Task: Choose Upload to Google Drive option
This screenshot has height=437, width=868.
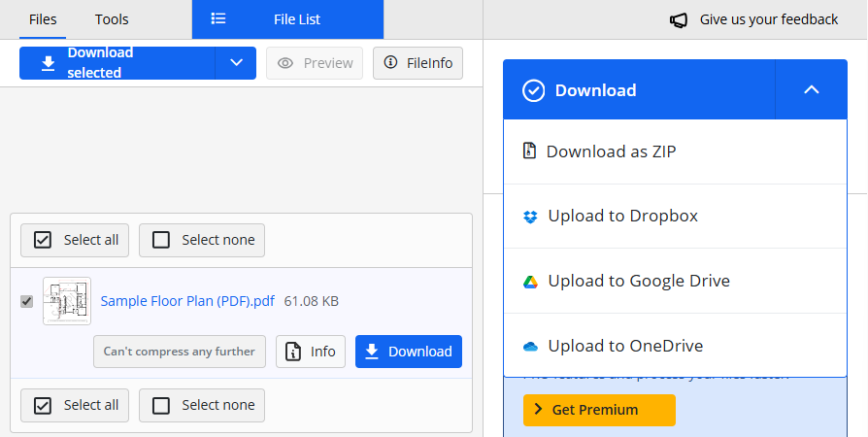Action: (x=638, y=282)
